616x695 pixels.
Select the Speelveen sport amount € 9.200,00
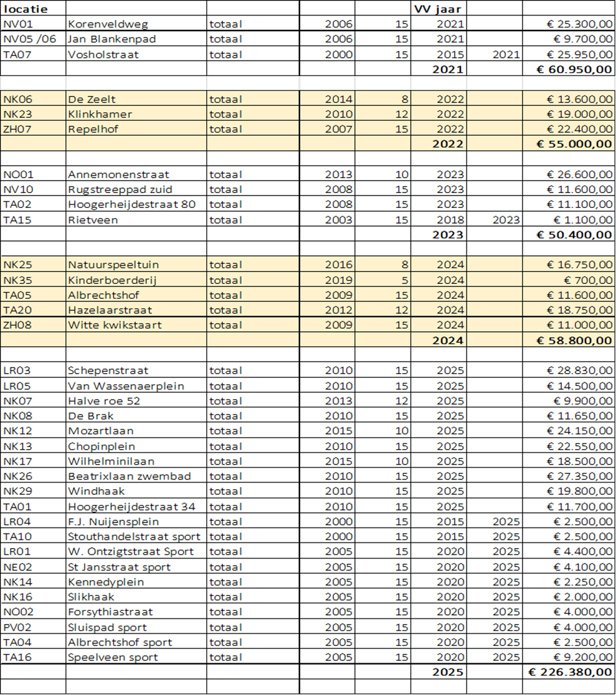569,657
